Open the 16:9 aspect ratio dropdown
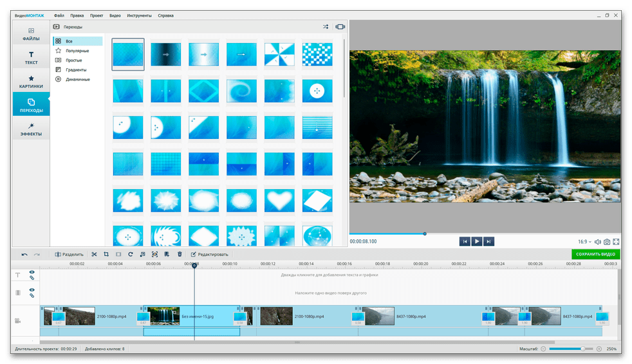 (x=584, y=242)
